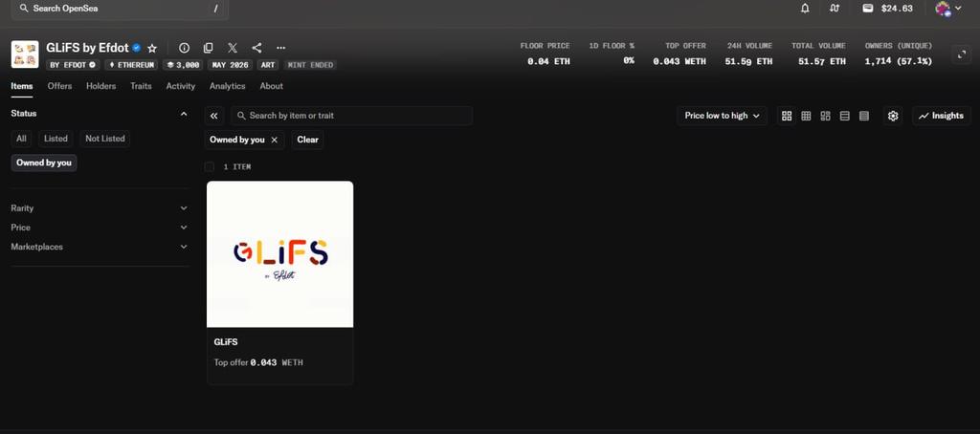Click the owners 1,714 (57.1%) value
Screen dimensions: 980x434
click(x=898, y=61)
